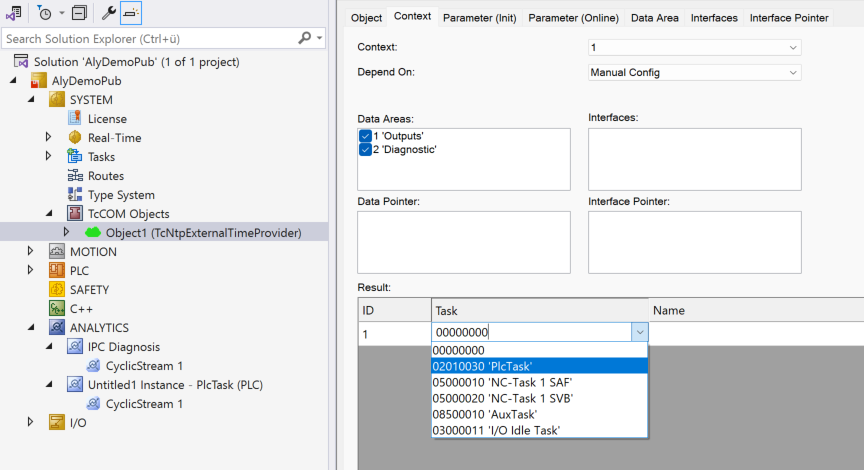Uncheck the 'Diagnostic' data area checkbox

[365, 149]
